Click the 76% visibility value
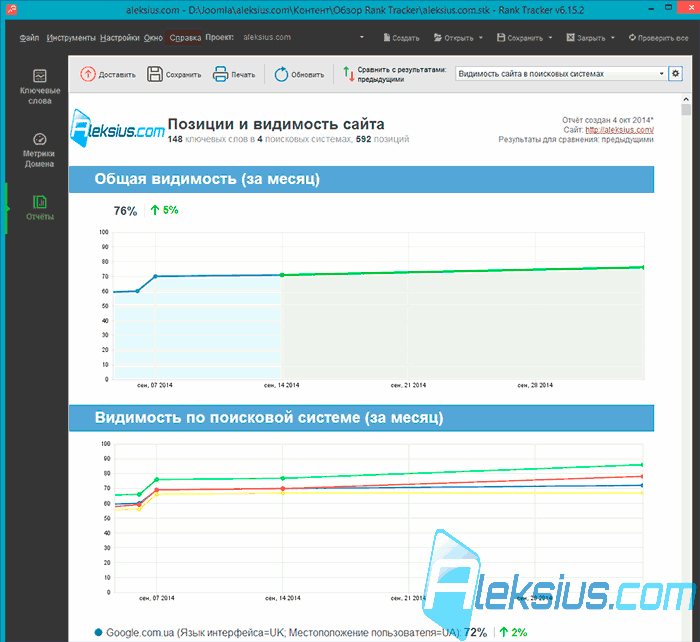The image size is (700, 642). (x=125, y=211)
